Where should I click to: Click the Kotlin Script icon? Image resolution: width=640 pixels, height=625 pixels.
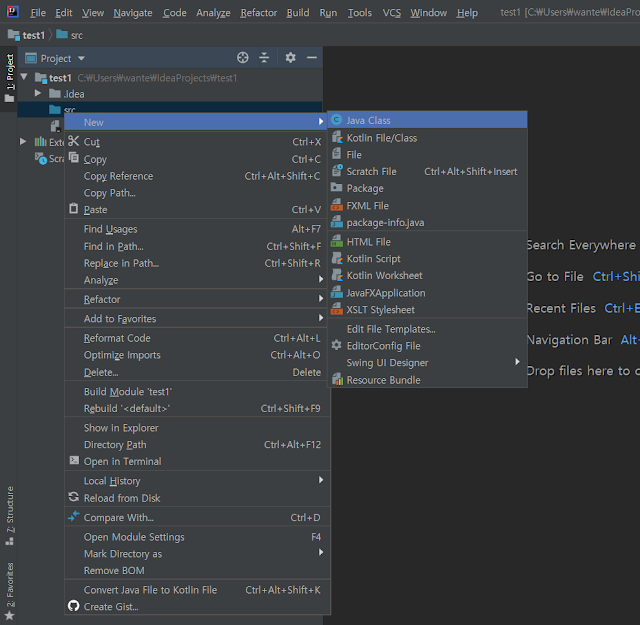tap(337, 258)
